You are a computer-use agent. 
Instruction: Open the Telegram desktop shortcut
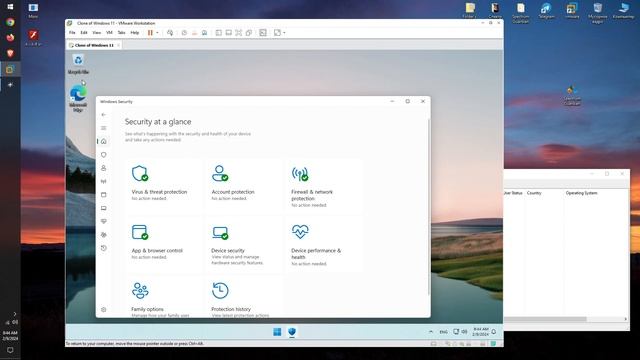click(546, 11)
